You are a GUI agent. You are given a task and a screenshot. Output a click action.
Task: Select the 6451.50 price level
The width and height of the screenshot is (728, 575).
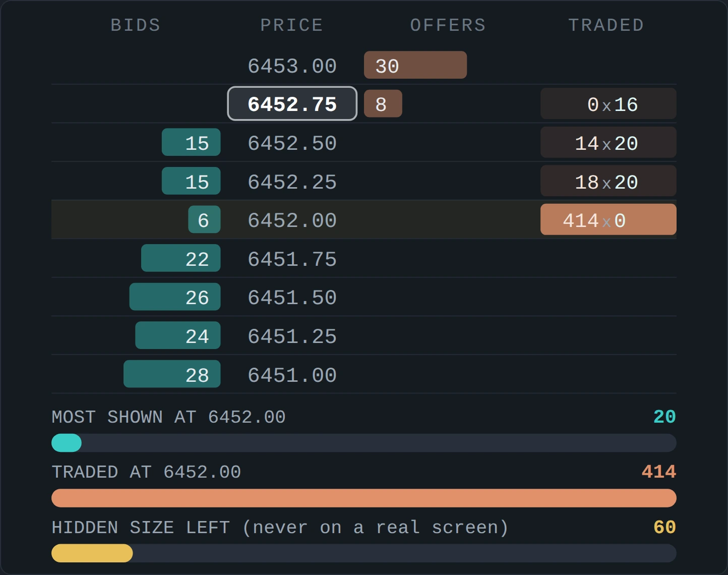pos(292,298)
